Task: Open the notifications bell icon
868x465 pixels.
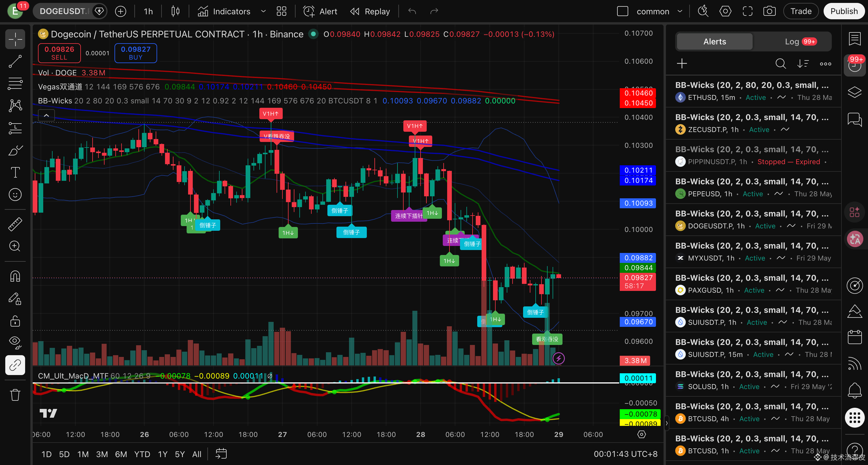Action: click(855, 391)
